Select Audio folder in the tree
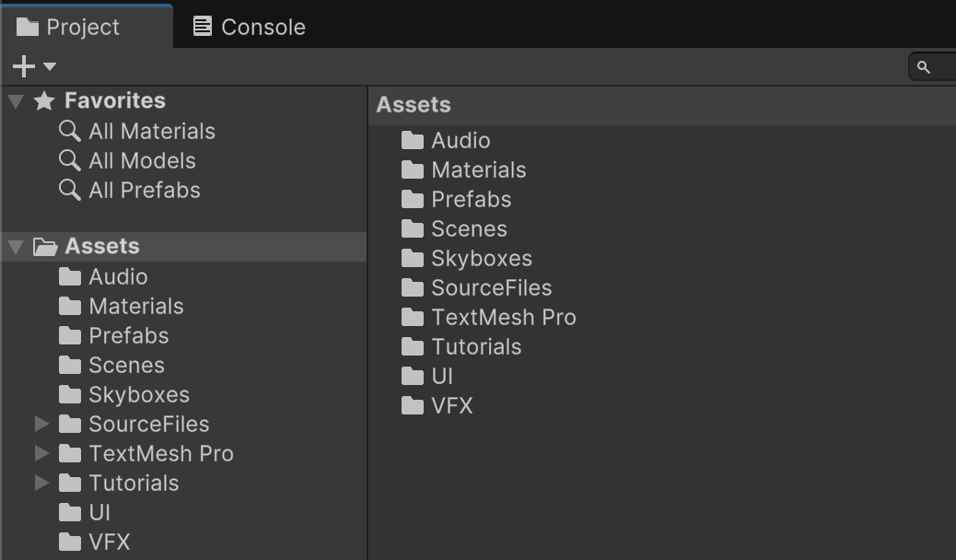This screenshot has width=956, height=560. pos(103,277)
